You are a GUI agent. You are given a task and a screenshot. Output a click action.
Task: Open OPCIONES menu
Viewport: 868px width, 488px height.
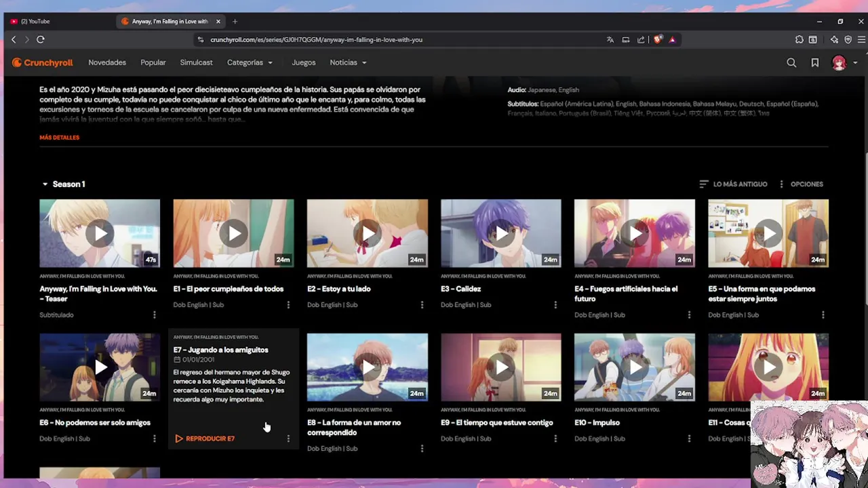800,184
